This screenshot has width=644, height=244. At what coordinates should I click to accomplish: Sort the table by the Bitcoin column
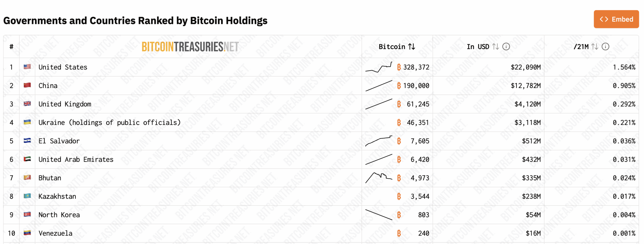pyautogui.click(x=412, y=46)
